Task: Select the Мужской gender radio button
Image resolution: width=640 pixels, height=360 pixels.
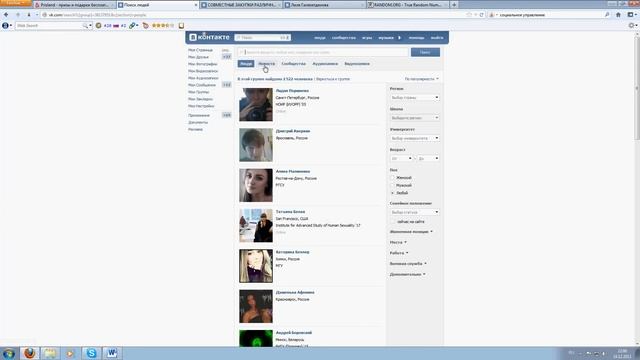Action: [x=393, y=185]
